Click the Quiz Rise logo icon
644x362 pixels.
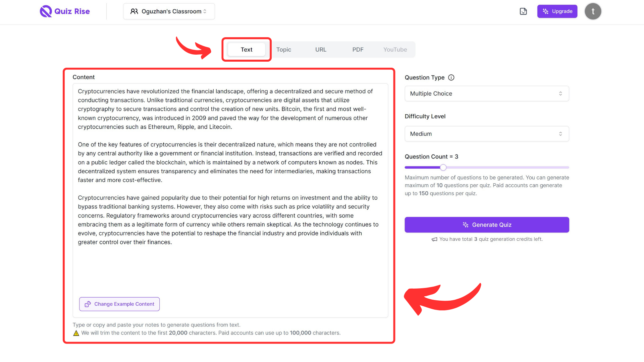(x=45, y=11)
